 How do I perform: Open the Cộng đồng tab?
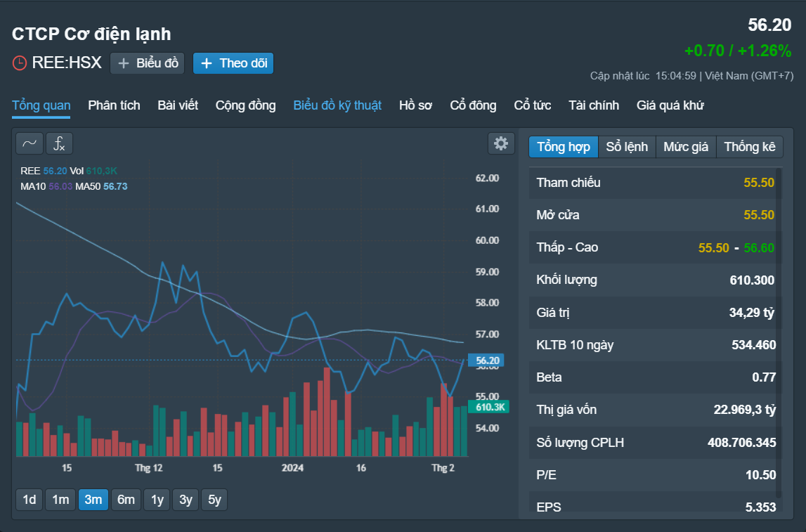coord(246,105)
